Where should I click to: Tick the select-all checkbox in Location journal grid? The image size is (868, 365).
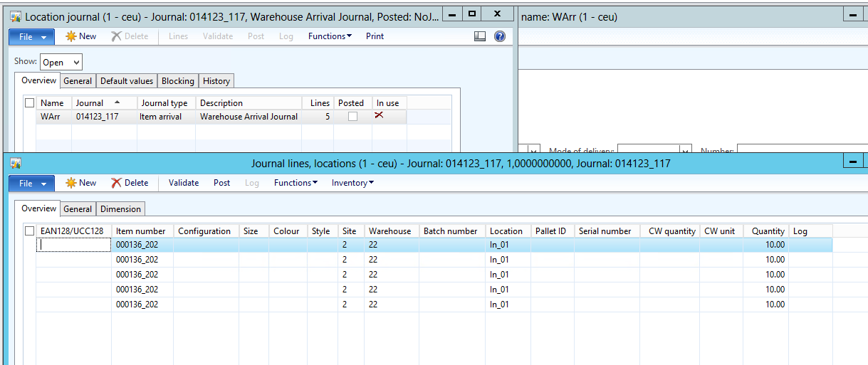tap(29, 103)
